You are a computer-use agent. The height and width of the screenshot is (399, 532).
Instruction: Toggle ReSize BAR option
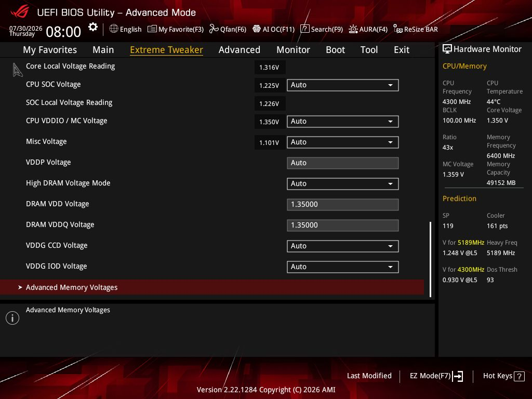pos(415,29)
